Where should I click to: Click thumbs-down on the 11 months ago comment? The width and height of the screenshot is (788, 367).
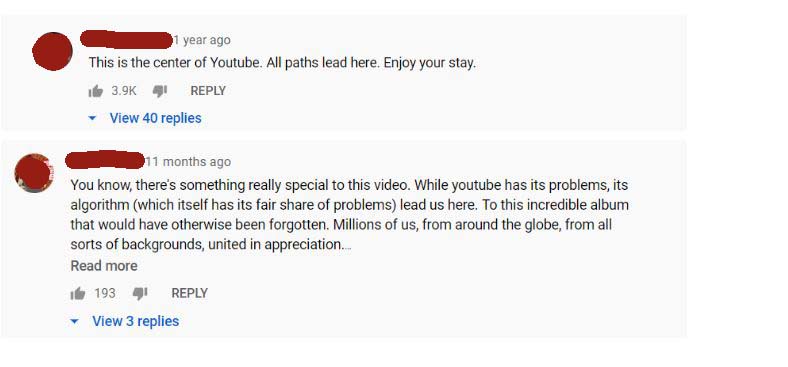[140, 293]
